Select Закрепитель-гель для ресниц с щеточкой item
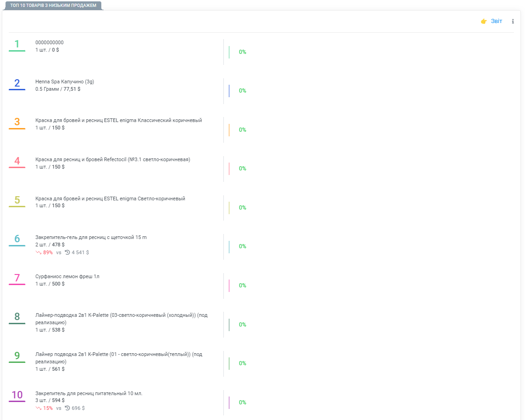 coord(91,238)
